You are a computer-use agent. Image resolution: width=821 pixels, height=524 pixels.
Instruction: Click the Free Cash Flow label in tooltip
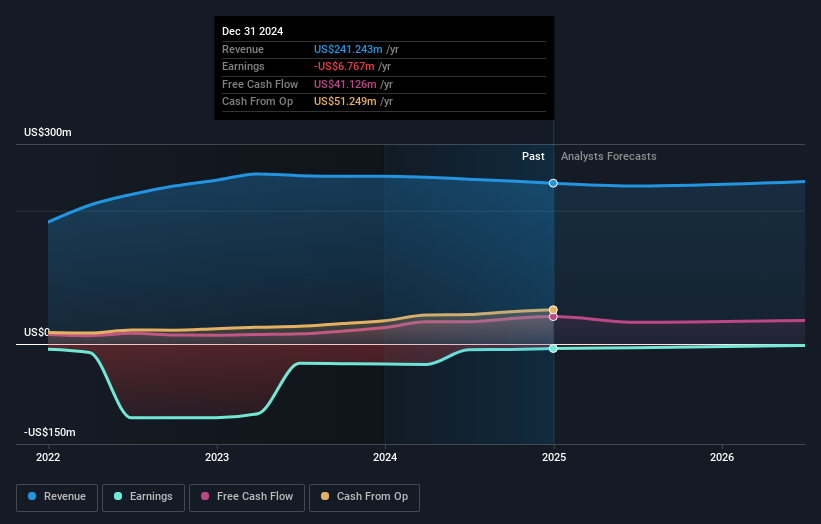coord(260,84)
